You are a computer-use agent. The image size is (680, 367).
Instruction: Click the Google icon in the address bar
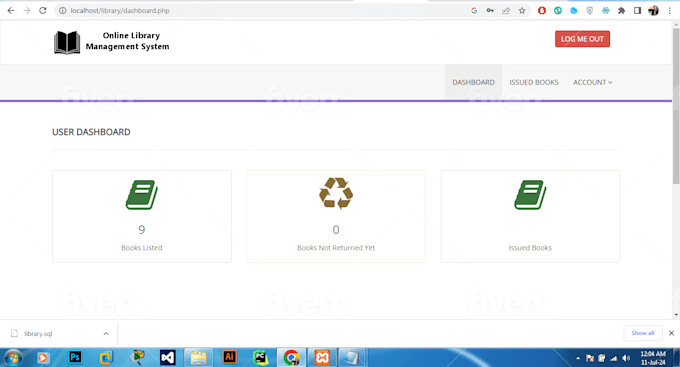pyautogui.click(x=474, y=10)
